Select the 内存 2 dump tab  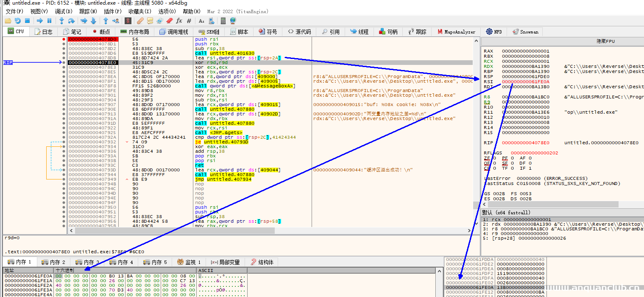point(54,262)
